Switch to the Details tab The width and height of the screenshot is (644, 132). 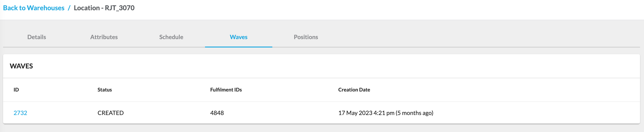click(36, 37)
